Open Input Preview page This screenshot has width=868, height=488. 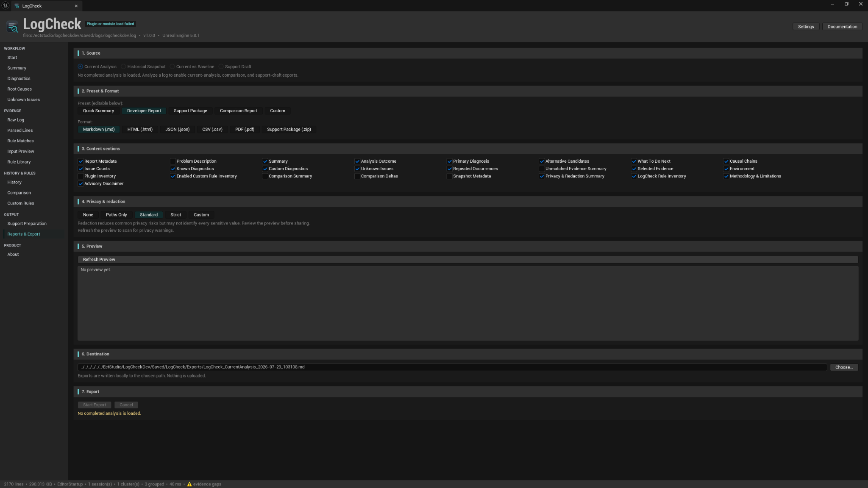point(21,152)
